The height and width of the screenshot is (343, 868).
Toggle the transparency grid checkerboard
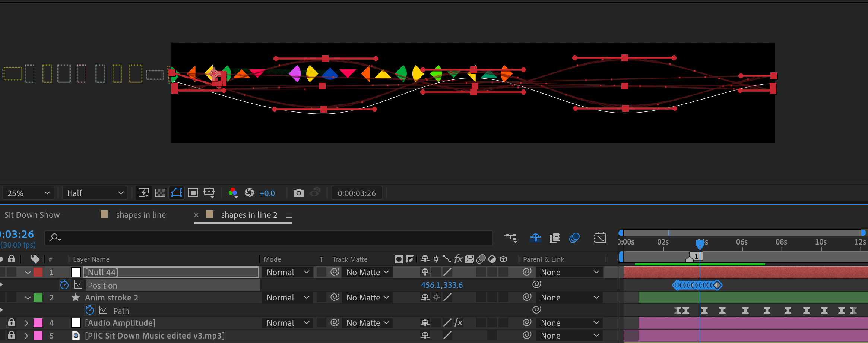click(x=160, y=193)
